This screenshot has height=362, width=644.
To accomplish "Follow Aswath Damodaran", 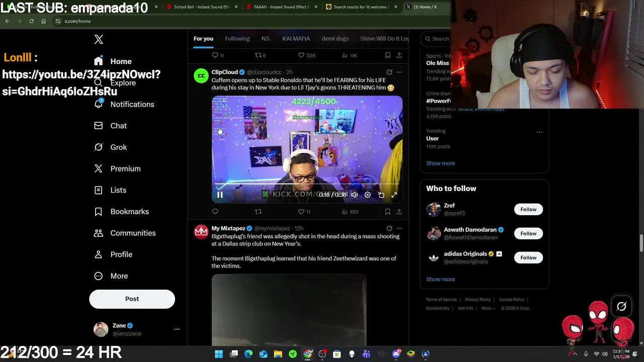I will [x=528, y=233].
